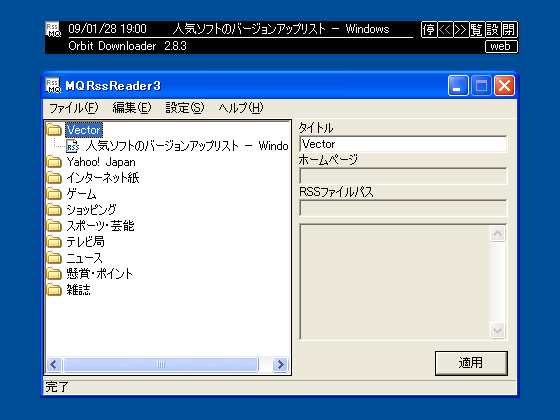This screenshot has width=560, height=420.
Task: Select the RSS feed icon under Vector
Action: (x=72, y=146)
